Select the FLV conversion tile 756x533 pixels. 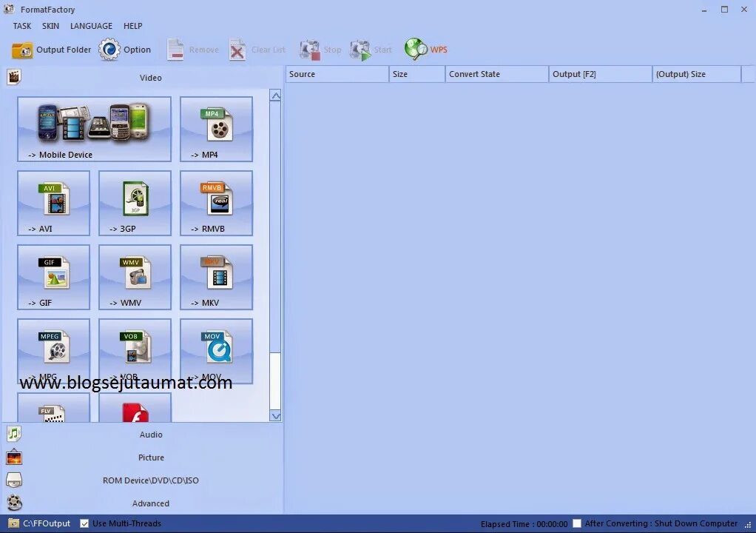[53, 408]
